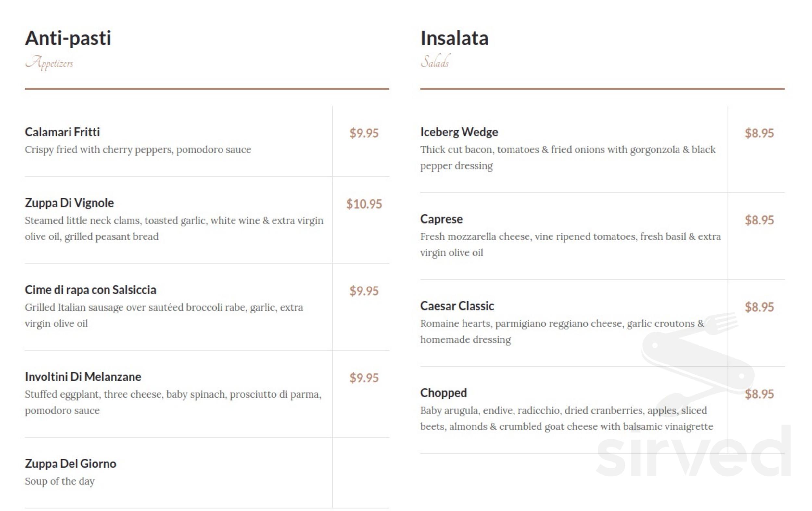Open the Caesar Classic salad

(x=457, y=306)
